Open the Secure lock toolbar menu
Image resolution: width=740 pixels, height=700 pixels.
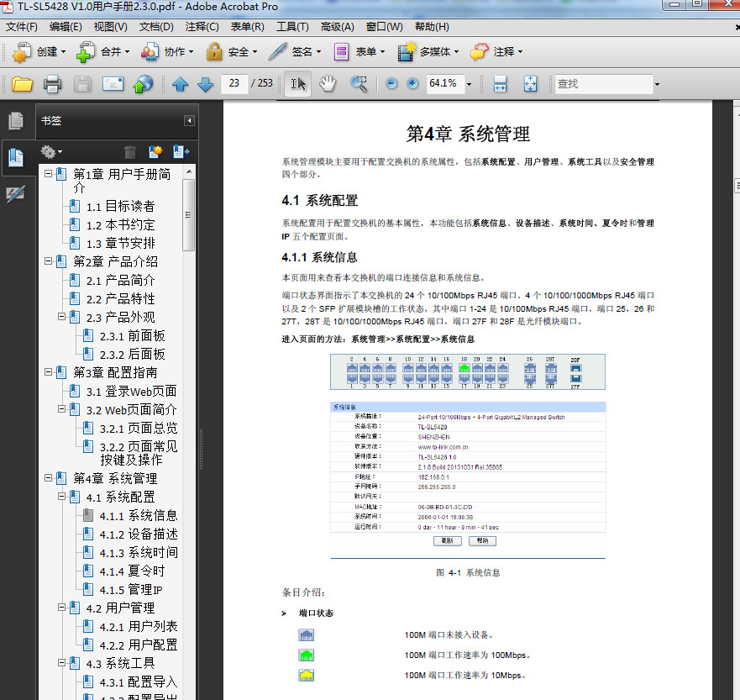click(x=231, y=52)
